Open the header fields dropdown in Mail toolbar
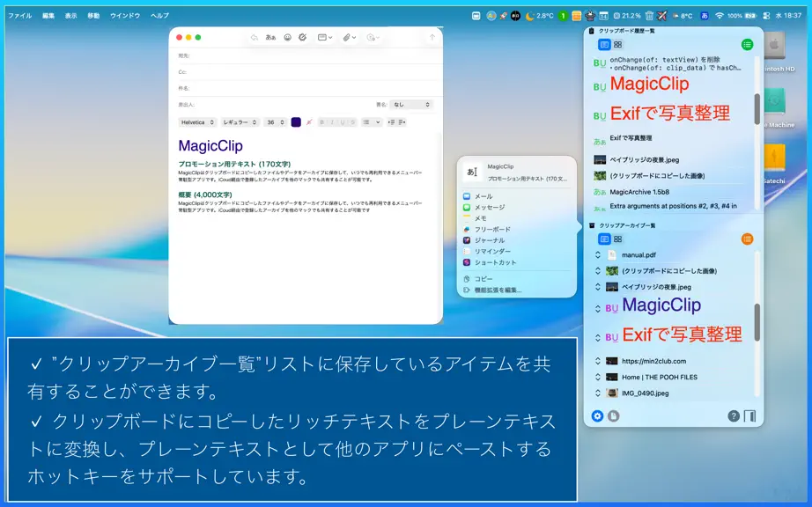Screen dimensions: 812x507 (325, 37)
